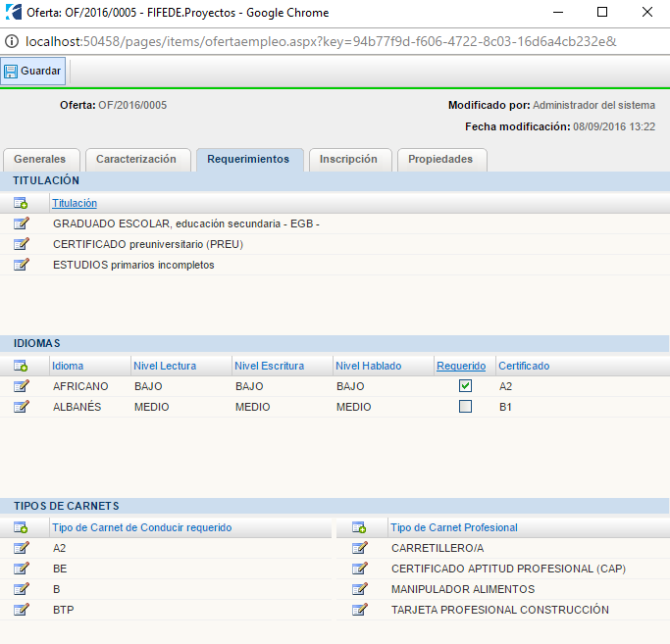Image resolution: width=670 pixels, height=644 pixels.
Task: Edit the MANIPULADOR ALIMENTOS row
Action: pyautogui.click(x=359, y=589)
